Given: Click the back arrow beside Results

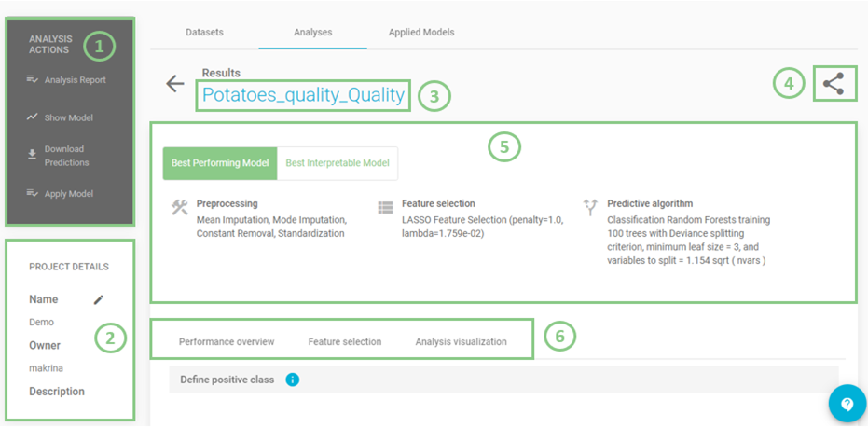Looking at the screenshot, I should 175,84.
